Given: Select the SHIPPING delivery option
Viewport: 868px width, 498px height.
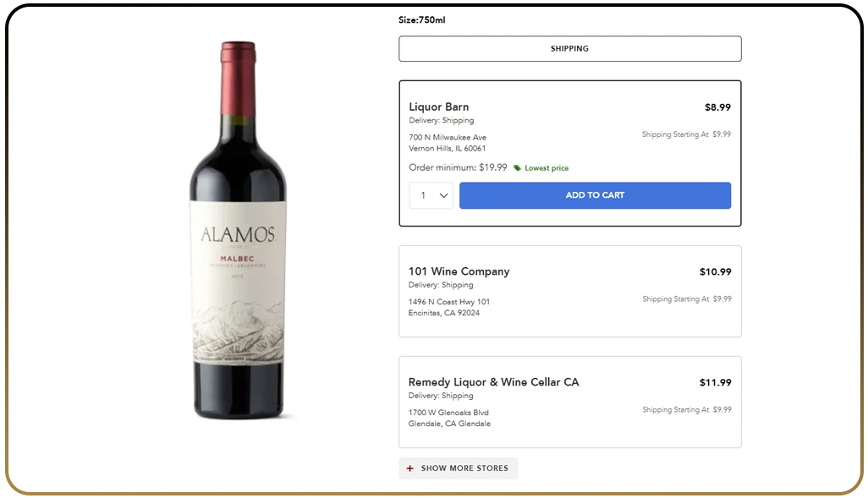Looking at the screenshot, I should [x=569, y=48].
